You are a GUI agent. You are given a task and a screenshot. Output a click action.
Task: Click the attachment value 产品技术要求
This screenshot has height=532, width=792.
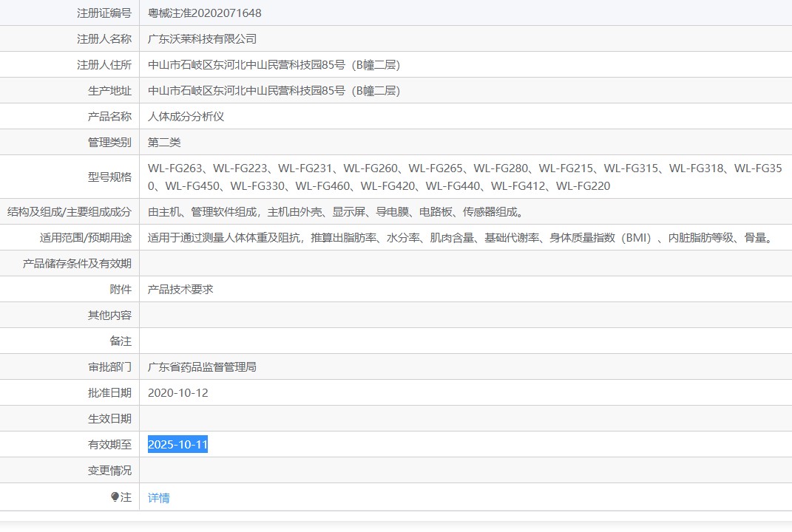180,289
